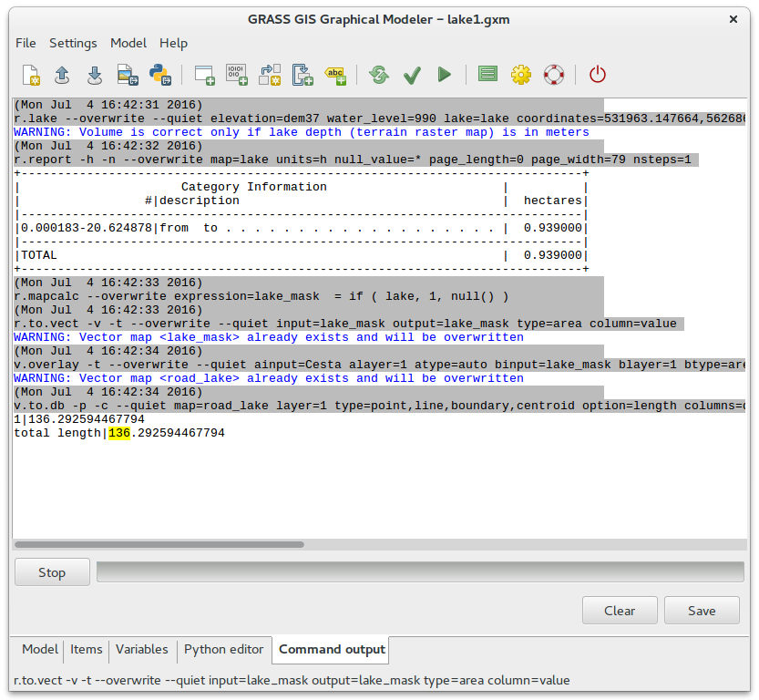Viewport: 759px width, 700px height.
Task: Redraw model canvas icon
Action: [379, 75]
